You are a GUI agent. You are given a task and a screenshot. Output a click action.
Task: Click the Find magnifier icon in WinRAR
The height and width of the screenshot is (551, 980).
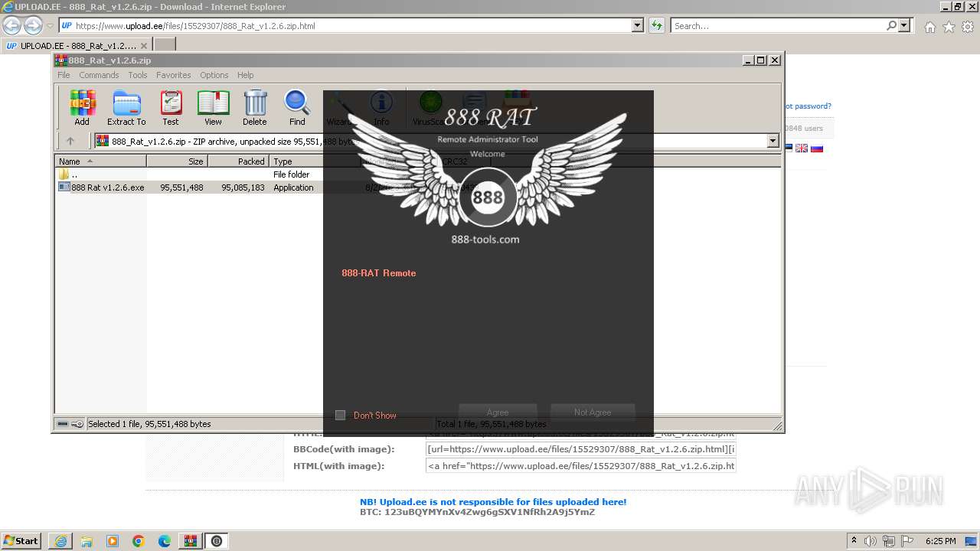point(297,107)
